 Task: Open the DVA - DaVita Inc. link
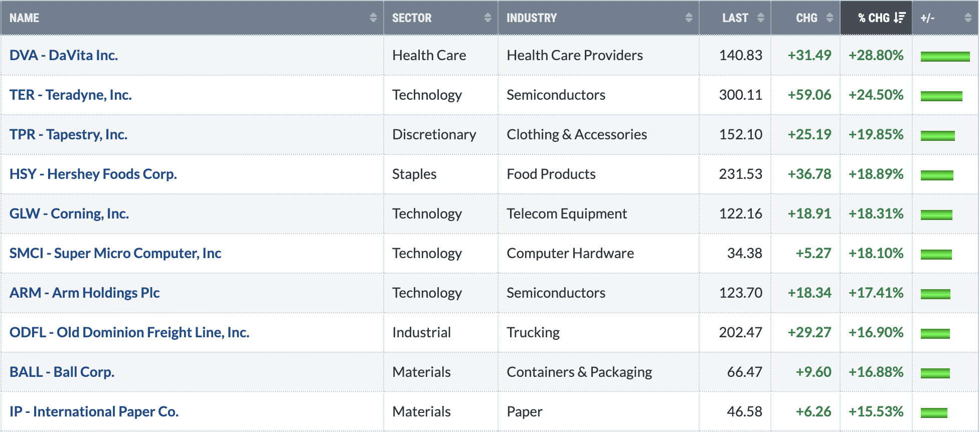[64, 55]
